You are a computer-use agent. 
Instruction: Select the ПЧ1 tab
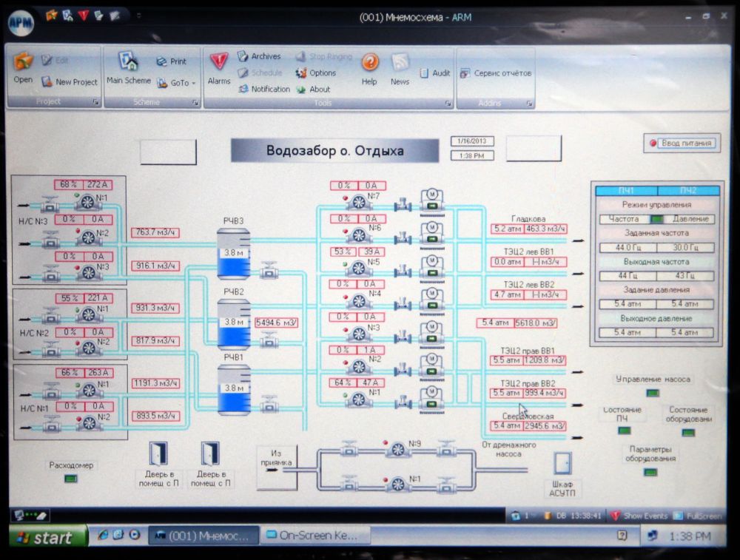pyautogui.click(x=627, y=190)
